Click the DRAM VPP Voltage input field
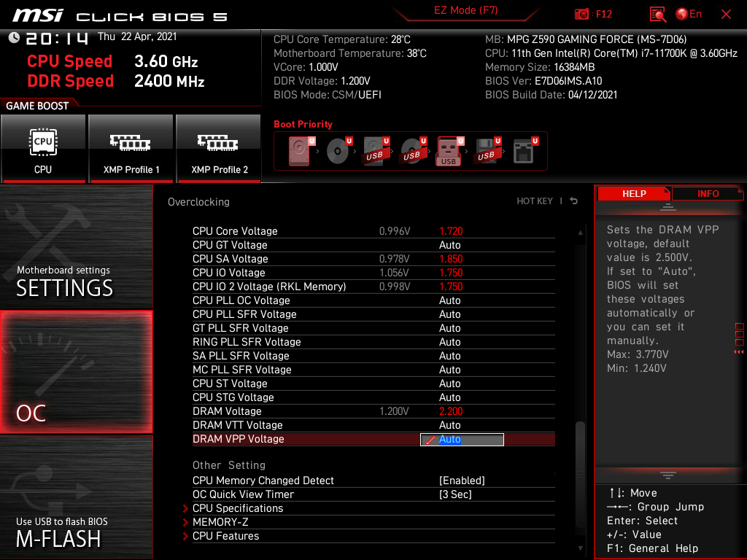Viewport: 747px width, 560px height. (462, 439)
